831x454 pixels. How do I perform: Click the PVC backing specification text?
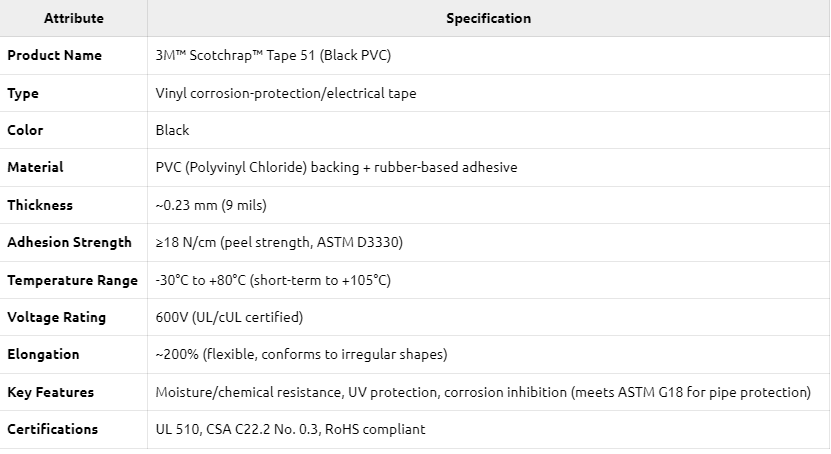tap(337, 167)
